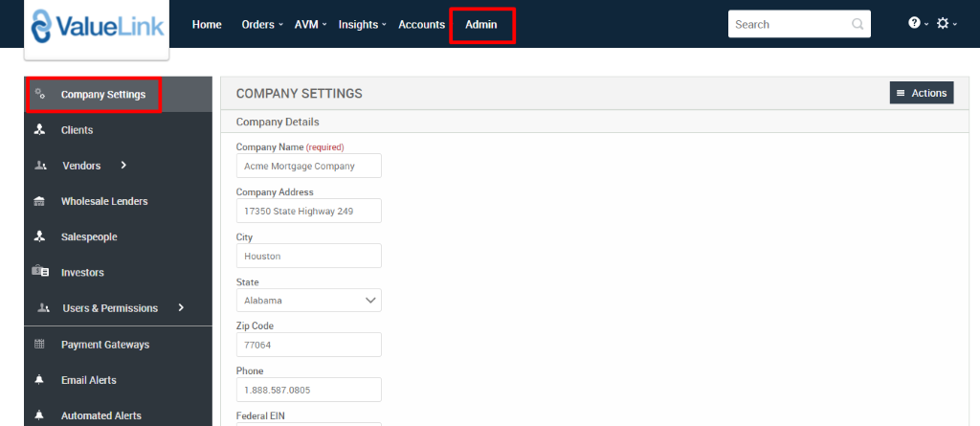Open the help question mark menu
Image resolution: width=980 pixels, height=426 pixels.
coord(914,24)
